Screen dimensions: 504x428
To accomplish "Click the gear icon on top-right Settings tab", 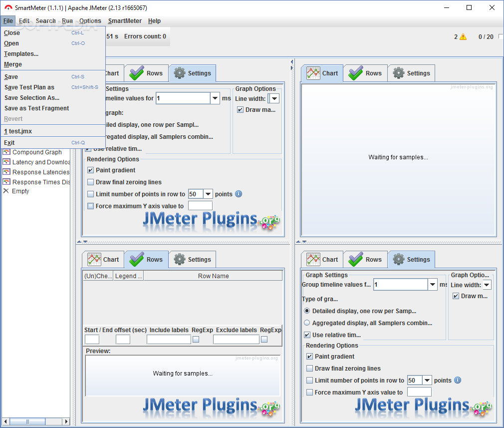I will tap(399, 73).
